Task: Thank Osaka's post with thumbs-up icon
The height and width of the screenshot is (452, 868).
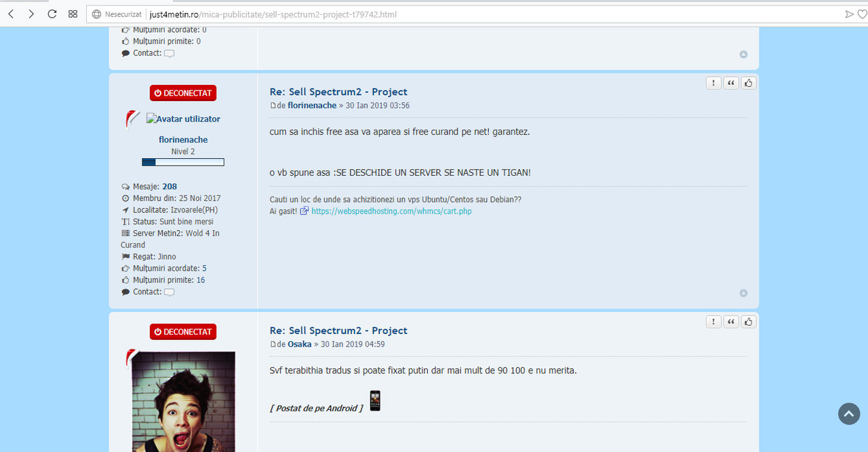Action: coord(749,322)
